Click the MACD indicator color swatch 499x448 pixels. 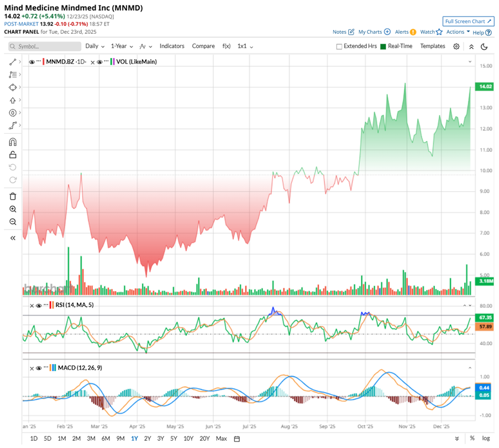54,368
